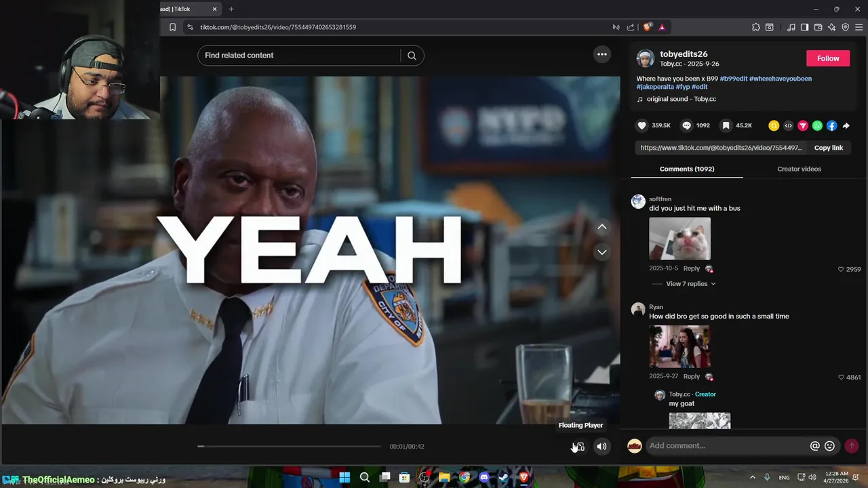Toggle the browser sidebar panel icon
The image size is (868, 488).
(x=804, y=27)
